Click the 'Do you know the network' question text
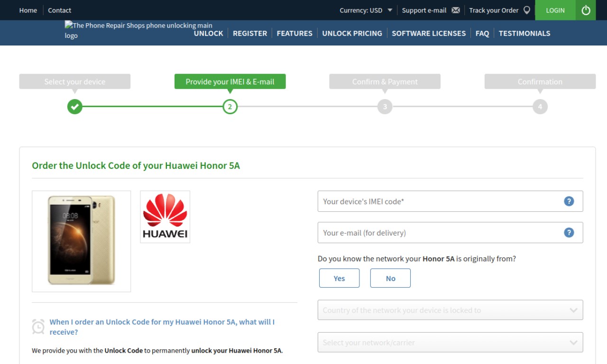 (417, 259)
